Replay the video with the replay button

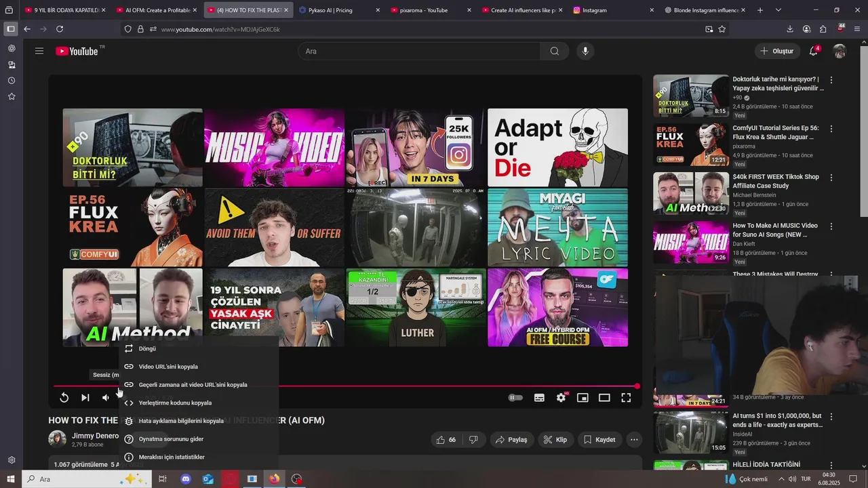pyautogui.click(x=64, y=398)
